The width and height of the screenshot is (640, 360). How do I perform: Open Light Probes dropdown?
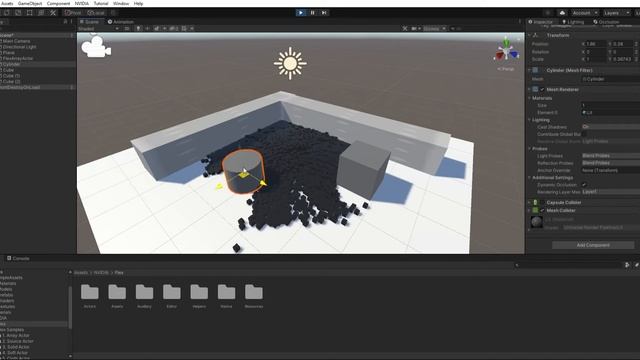[x=611, y=156]
